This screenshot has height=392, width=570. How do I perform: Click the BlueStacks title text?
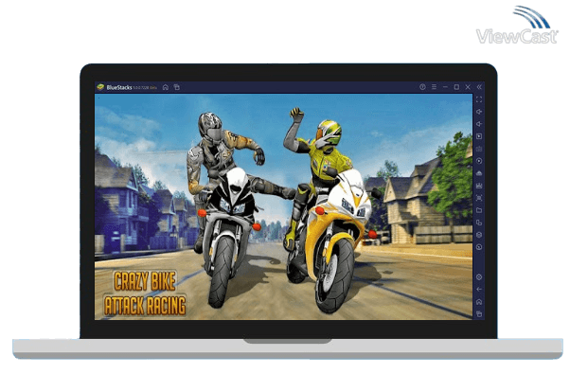(119, 87)
